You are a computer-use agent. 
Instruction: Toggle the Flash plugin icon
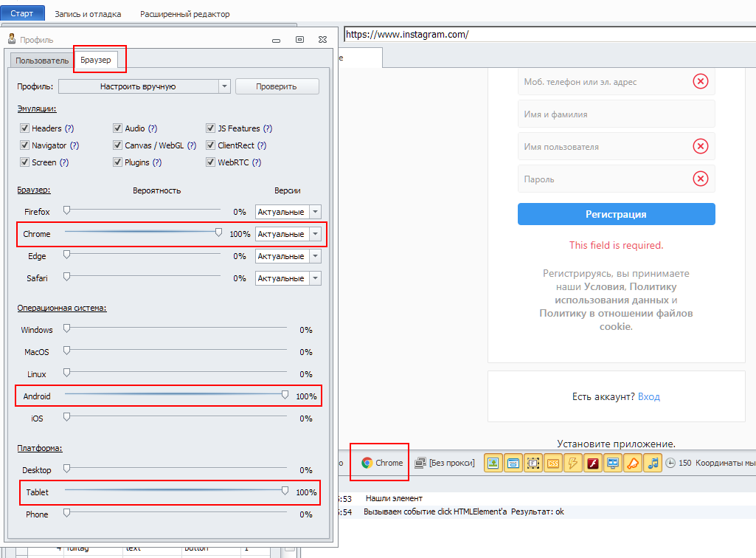click(x=592, y=463)
